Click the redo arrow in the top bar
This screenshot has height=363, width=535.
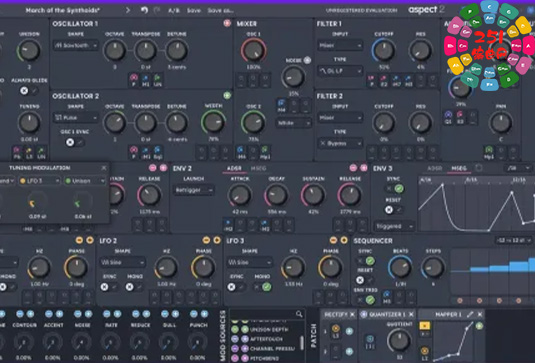point(157,10)
